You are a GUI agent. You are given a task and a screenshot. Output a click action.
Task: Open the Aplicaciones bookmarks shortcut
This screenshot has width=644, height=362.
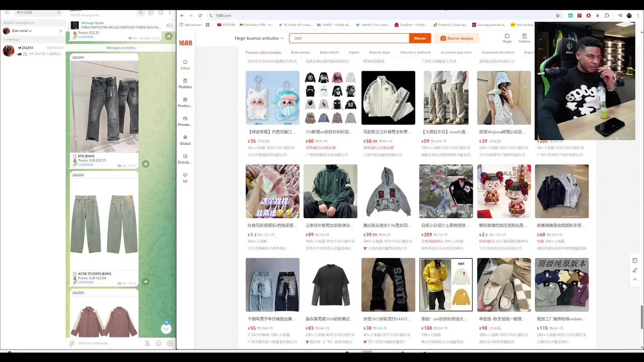pyautogui.click(x=190, y=25)
